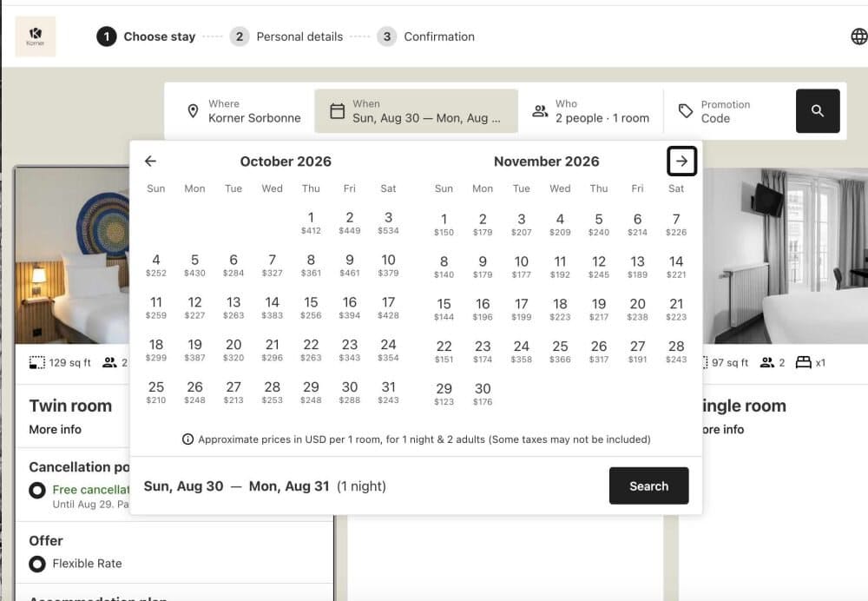The image size is (868, 601).
Task: Go to previous month with left arrow
Action: pos(150,162)
